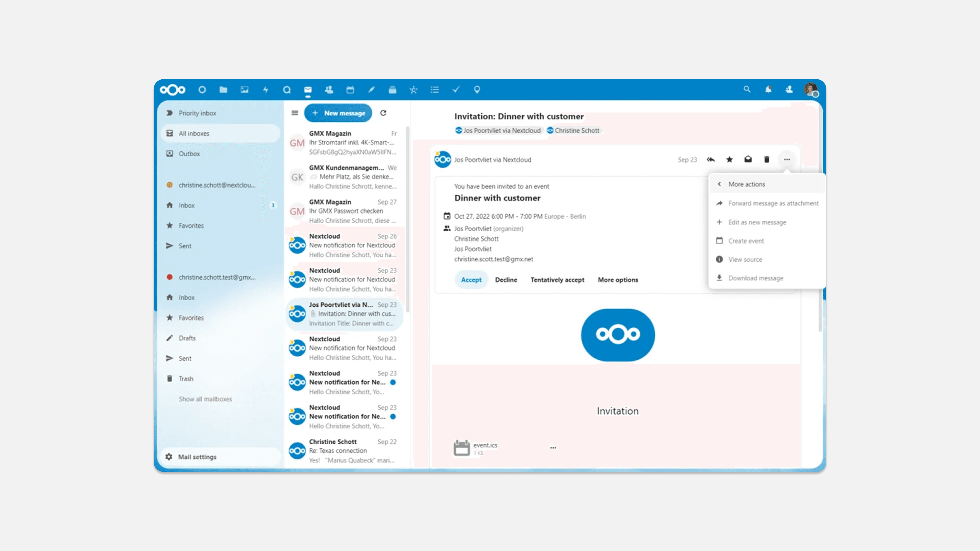Open the Notes pencil icon
Image resolution: width=980 pixels, height=551 pixels.
(x=371, y=90)
